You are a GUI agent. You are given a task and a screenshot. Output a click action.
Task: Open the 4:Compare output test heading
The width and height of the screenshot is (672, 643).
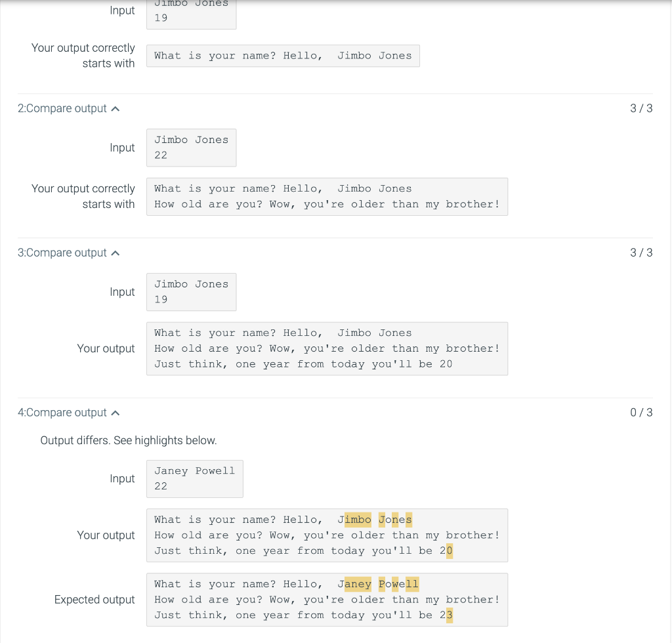[62, 413]
